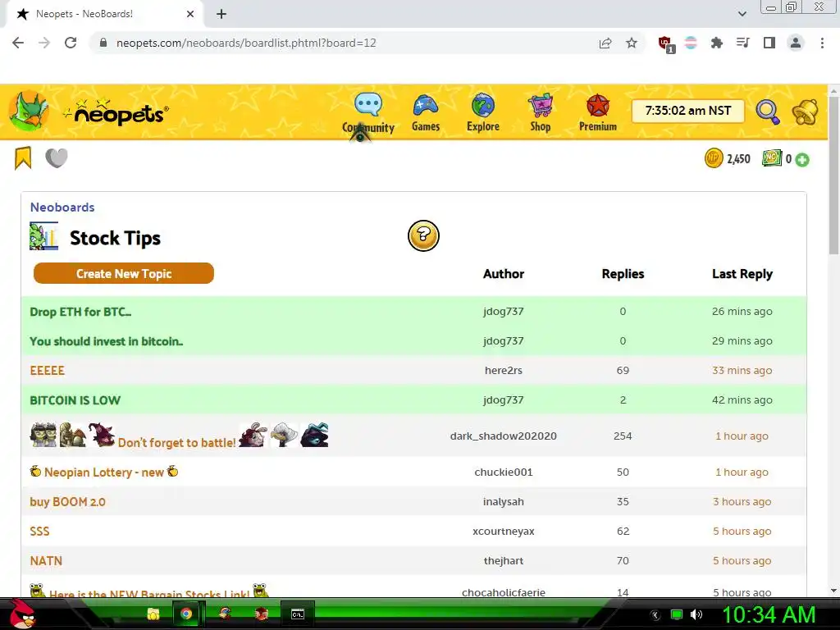Click the green pet avatar icon
This screenshot has height=630, width=840.
tap(29, 111)
